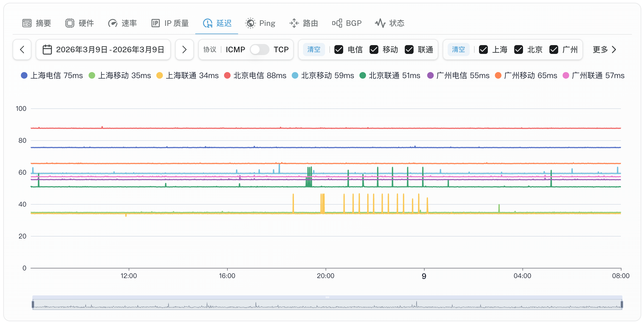Viewport: 644px width, 324px height.
Task: Click the 摘要 summary tab icon
Action: pyautogui.click(x=27, y=23)
